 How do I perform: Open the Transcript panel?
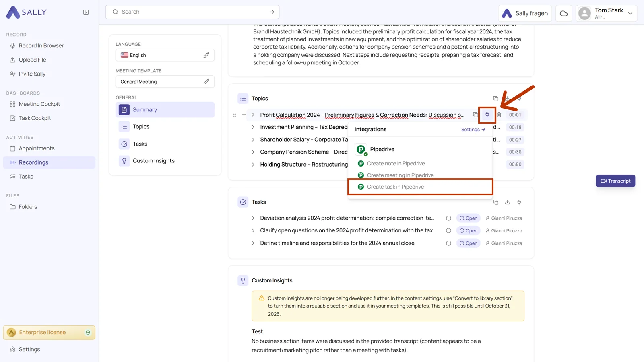(615, 181)
